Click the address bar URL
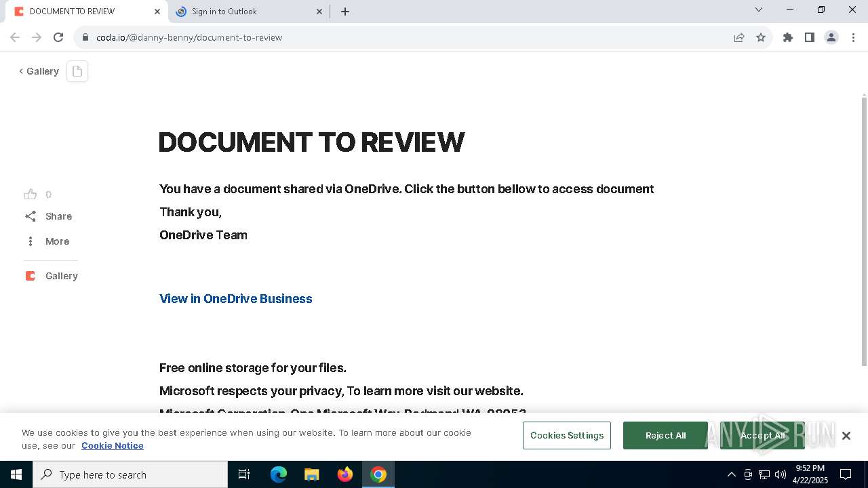This screenshot has width=868, height=488. [x=189, y=37]
